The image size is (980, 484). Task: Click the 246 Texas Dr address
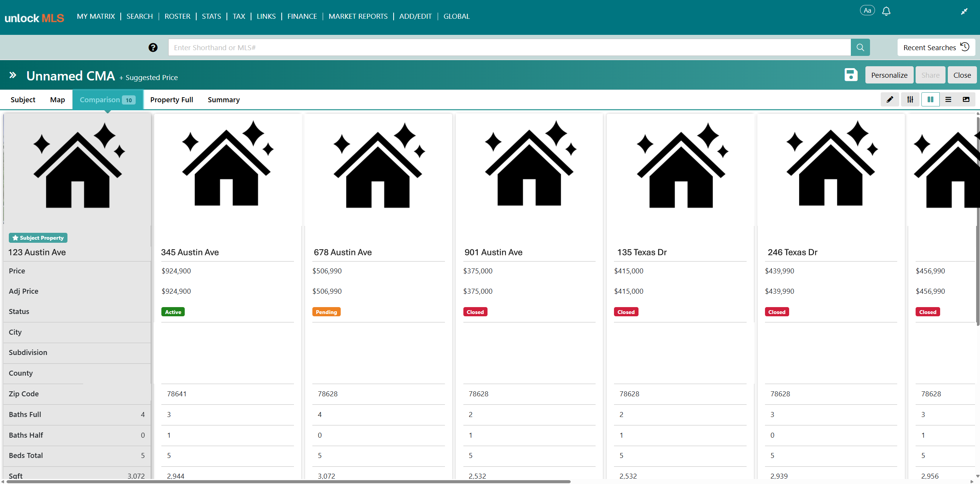point(793,252)
